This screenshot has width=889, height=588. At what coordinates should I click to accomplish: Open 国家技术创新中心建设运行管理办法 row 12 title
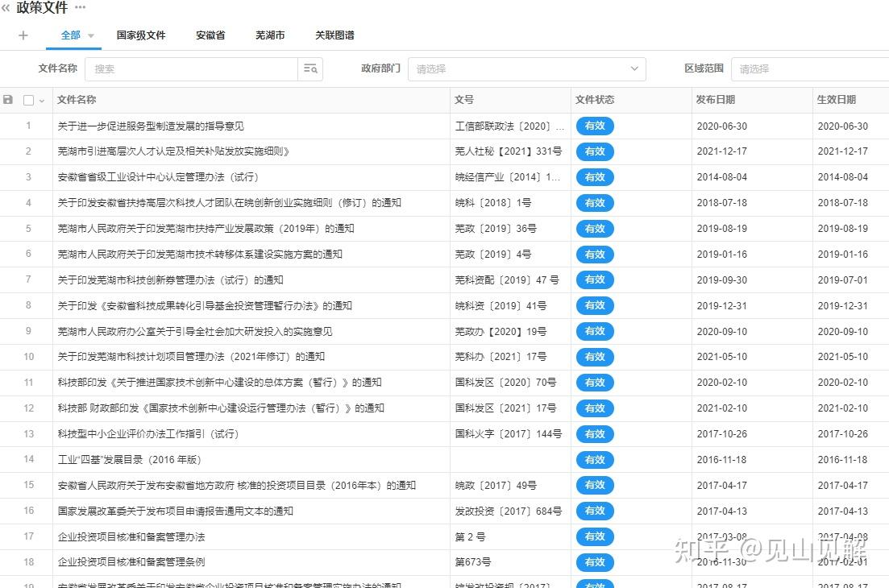221,408
